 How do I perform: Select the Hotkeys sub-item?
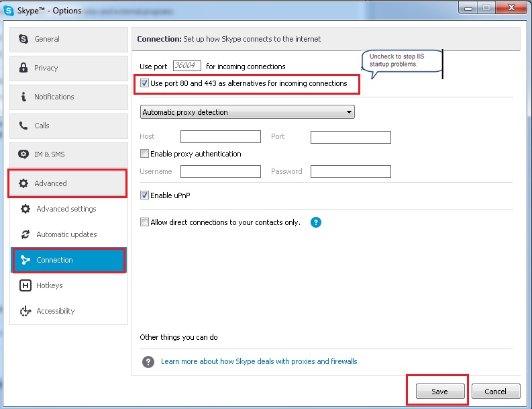coord(69,285)
